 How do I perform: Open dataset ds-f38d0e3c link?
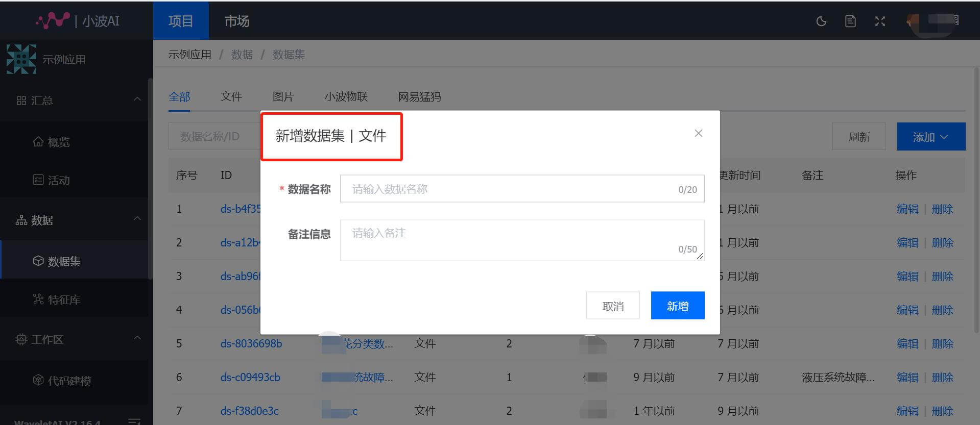point(250,411)
